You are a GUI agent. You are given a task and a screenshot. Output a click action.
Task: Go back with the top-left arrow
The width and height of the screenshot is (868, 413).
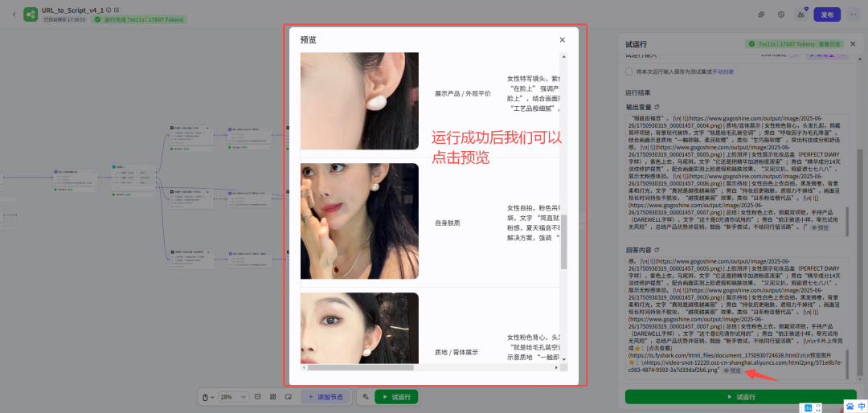[14, 14]
